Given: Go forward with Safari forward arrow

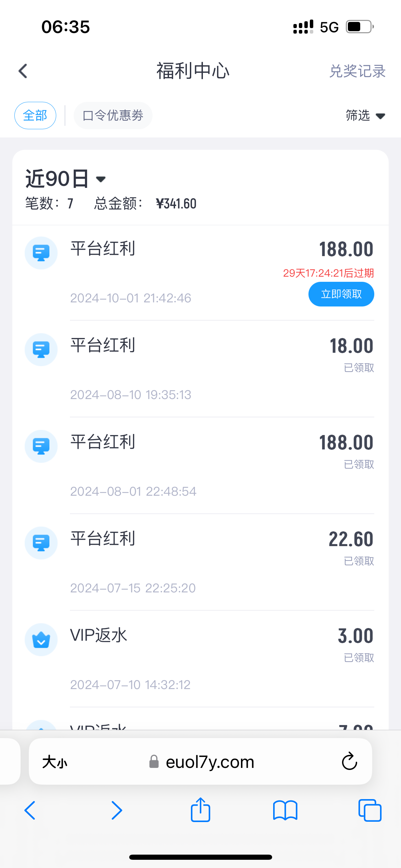Looking at the screenshot, I should (x=117, y=810).
